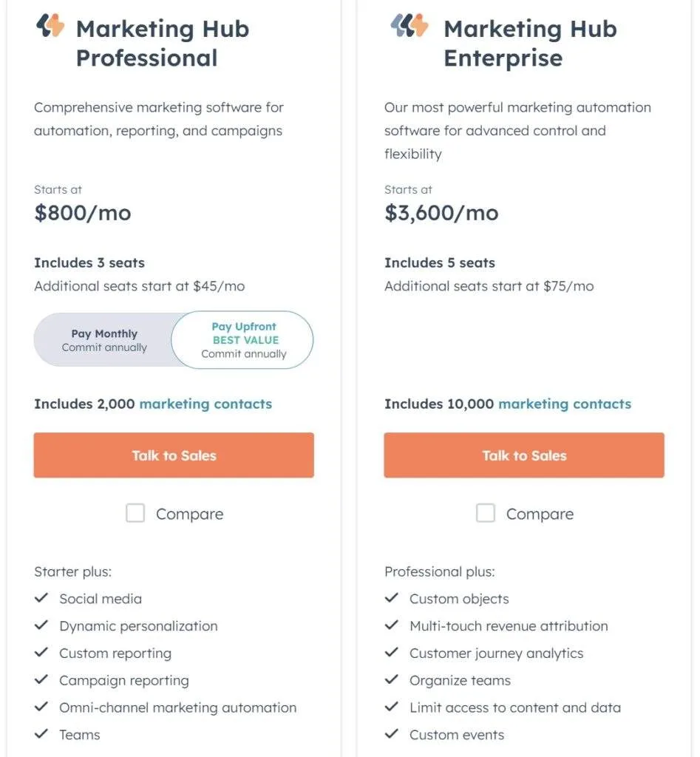Screen dimensions: 700x757
Task: Tick the Compare checkbox for Professional plan
Action: click(x=135, y=513)
